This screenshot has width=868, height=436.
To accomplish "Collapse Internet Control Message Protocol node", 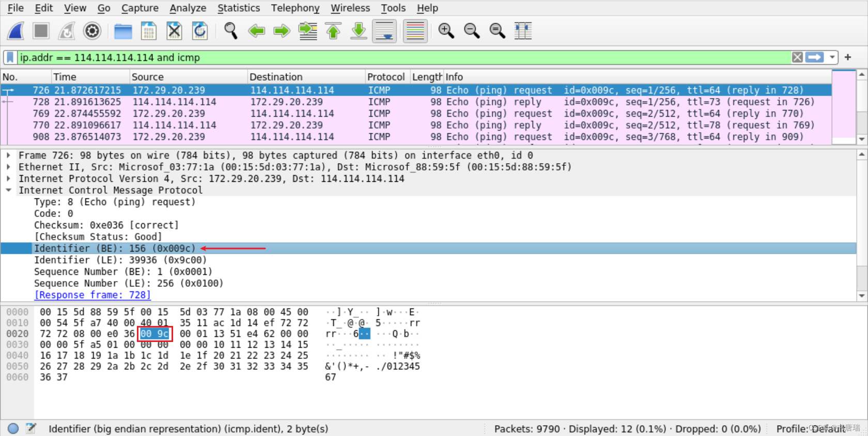I will pyautogui.click(x=8, y=190).
